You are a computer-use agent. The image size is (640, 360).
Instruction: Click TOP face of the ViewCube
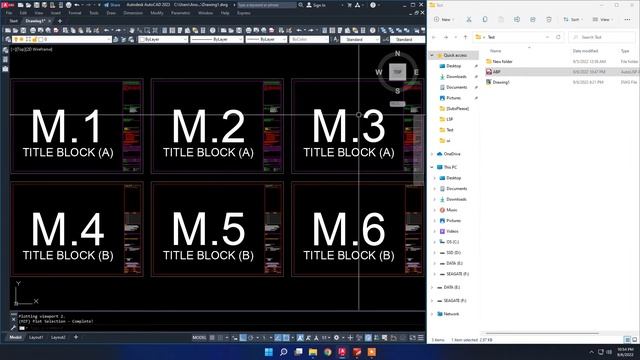[397, 72]
